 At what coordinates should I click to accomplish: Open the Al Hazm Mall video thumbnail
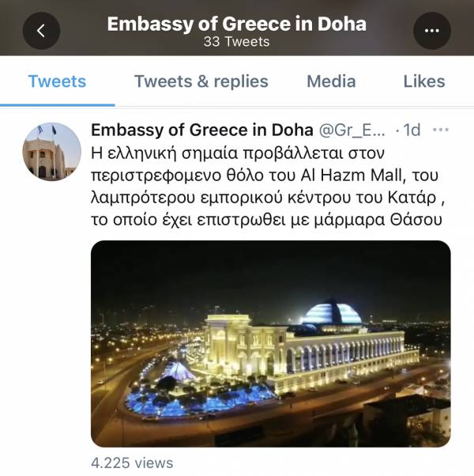click(271, 344)
